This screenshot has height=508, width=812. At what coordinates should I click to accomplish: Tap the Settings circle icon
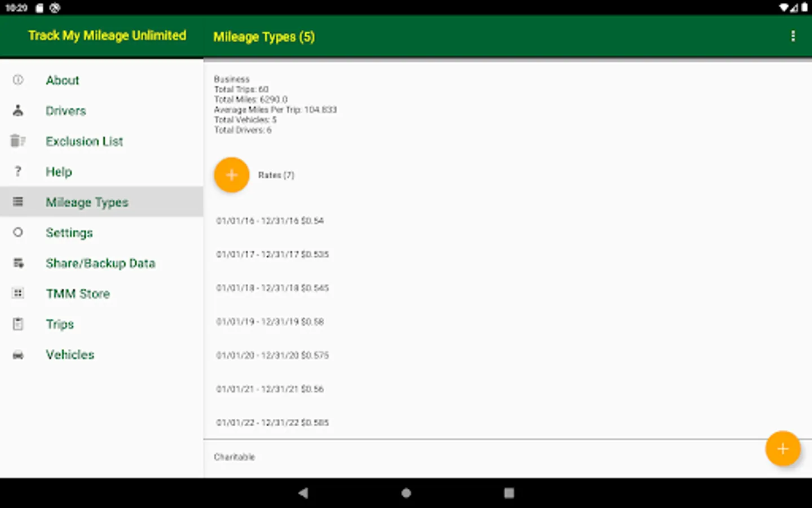(x=18, y=232)
